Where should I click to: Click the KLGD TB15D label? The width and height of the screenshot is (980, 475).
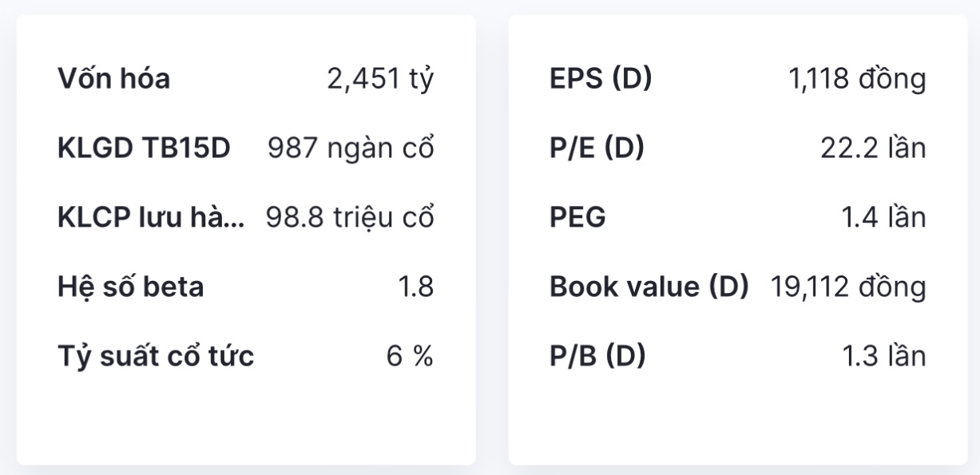pos(144,148)
